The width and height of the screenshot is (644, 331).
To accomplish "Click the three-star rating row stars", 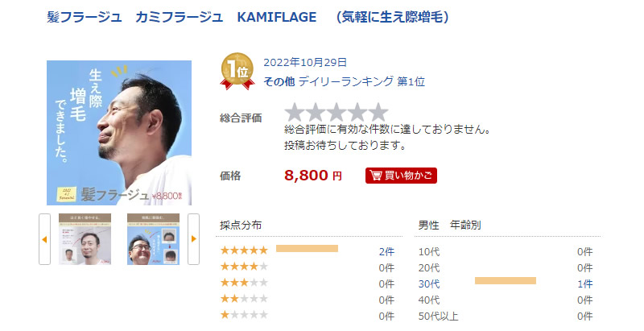I will coord(244,283).
